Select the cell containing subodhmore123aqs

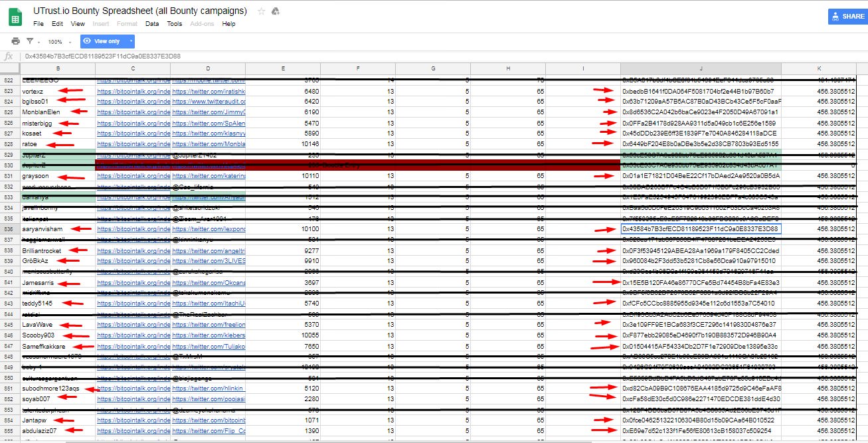(58, 388)
